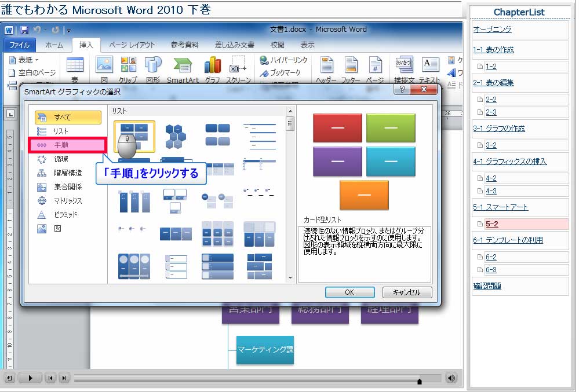Play the tutorial video
Image resolution: width=579 pixels, height=392 pixels.
[30, 378]
